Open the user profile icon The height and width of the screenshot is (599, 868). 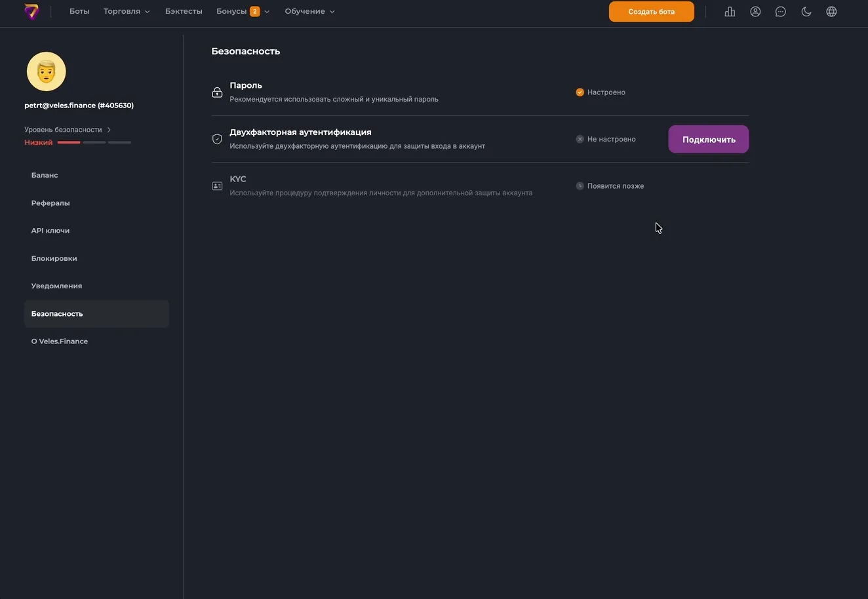tap(755, 12)
